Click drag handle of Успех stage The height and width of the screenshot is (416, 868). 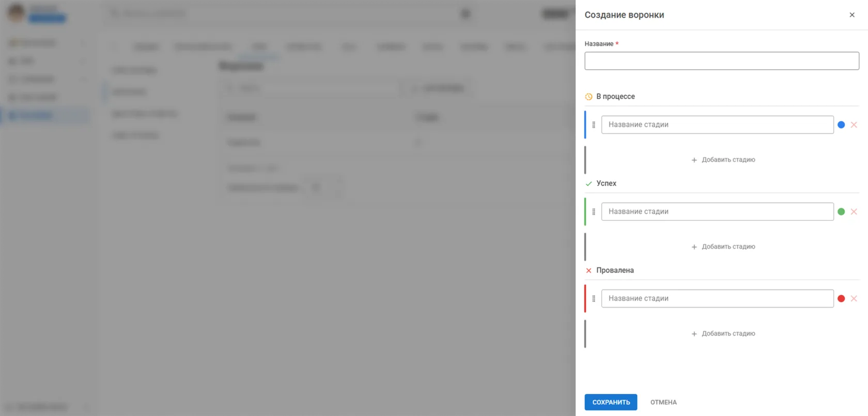click(x=594, y=212)
